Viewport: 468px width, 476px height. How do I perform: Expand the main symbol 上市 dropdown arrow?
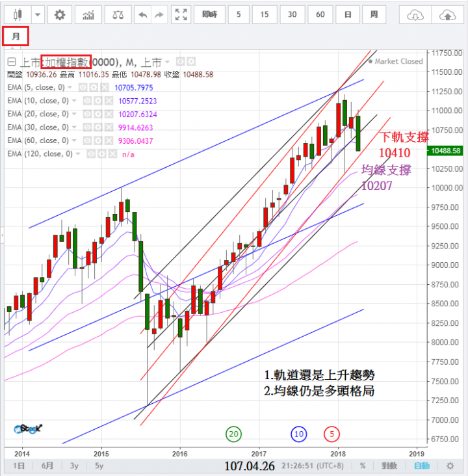pyautogui.click(x=167, y=62)
